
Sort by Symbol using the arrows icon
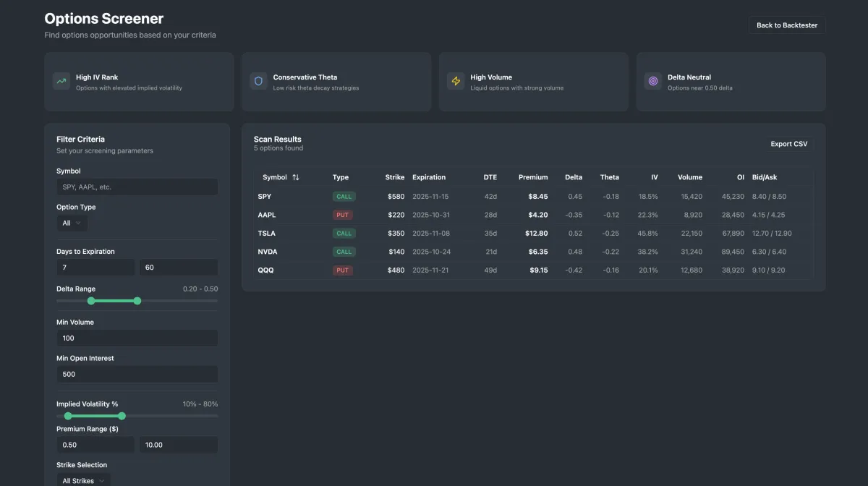[x=295, y=177]
